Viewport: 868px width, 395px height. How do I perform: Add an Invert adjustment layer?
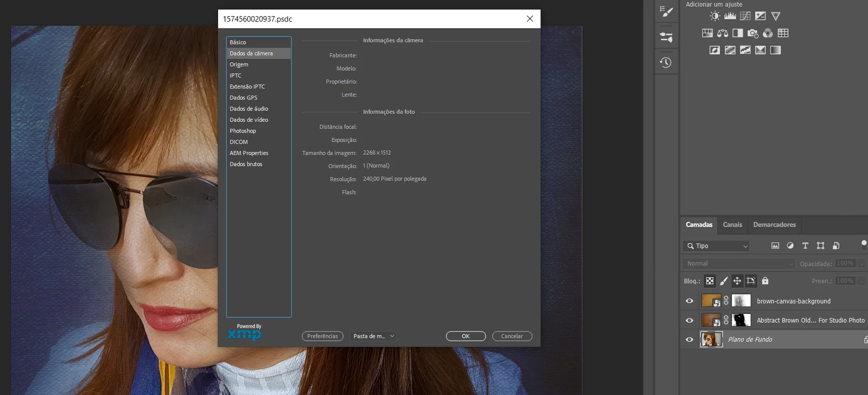715,50
